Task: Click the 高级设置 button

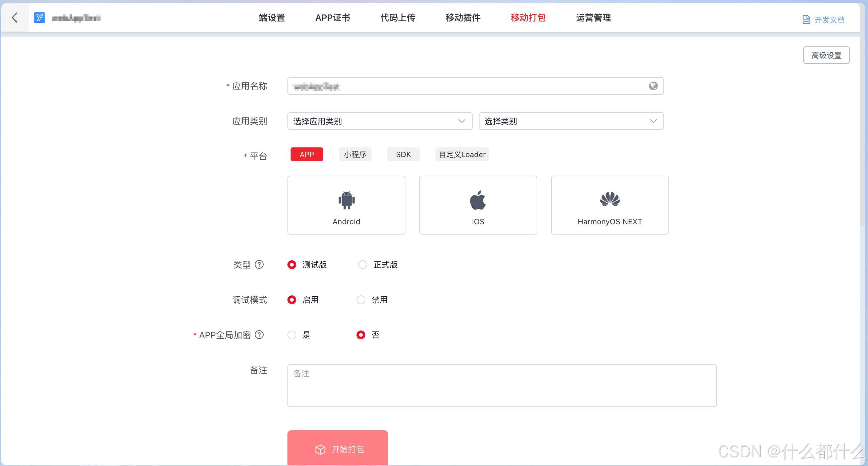Action: pyautogui.click(x=826, y=55)
